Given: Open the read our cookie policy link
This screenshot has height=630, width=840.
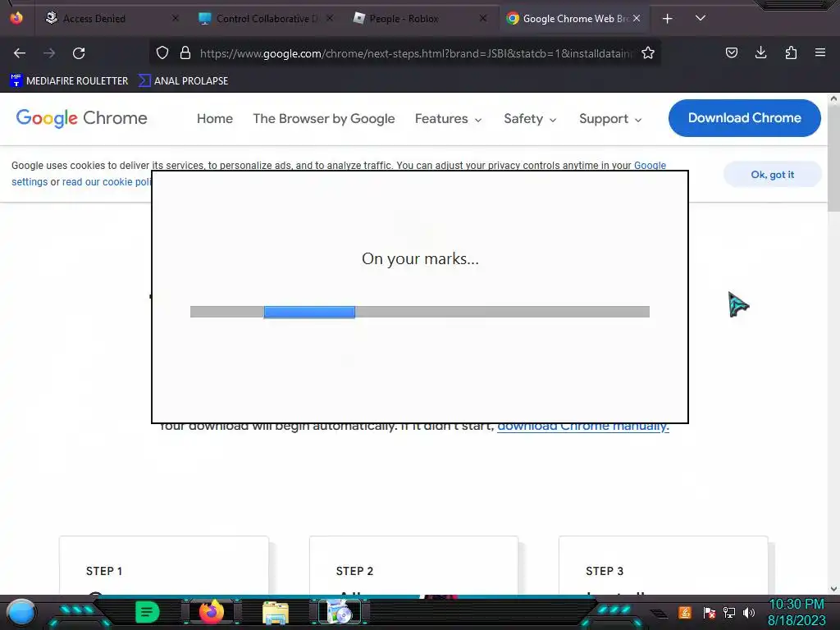Looking at the screenshot, I should click(x=107, y=182).
